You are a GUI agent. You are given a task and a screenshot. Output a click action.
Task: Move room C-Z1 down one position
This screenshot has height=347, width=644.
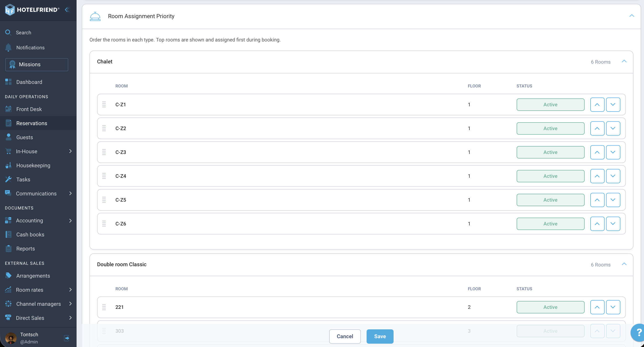(613, 104)
